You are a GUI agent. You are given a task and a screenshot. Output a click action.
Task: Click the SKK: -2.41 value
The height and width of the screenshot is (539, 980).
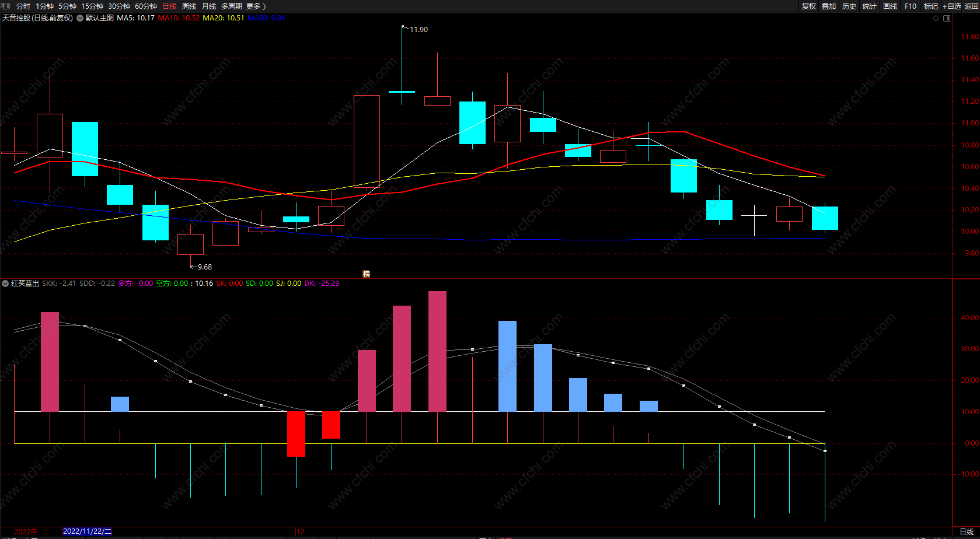[x=59, y=283]
